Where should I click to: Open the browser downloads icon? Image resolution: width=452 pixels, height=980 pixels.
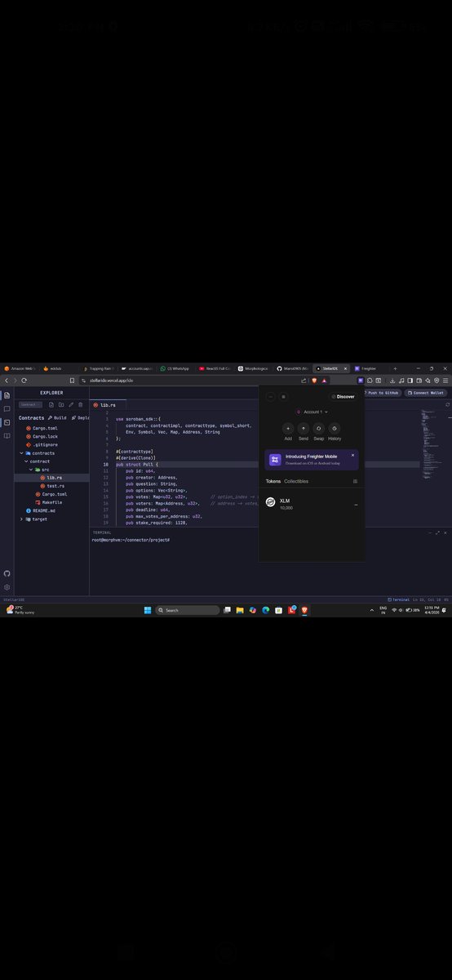click(x=392, y=381)
